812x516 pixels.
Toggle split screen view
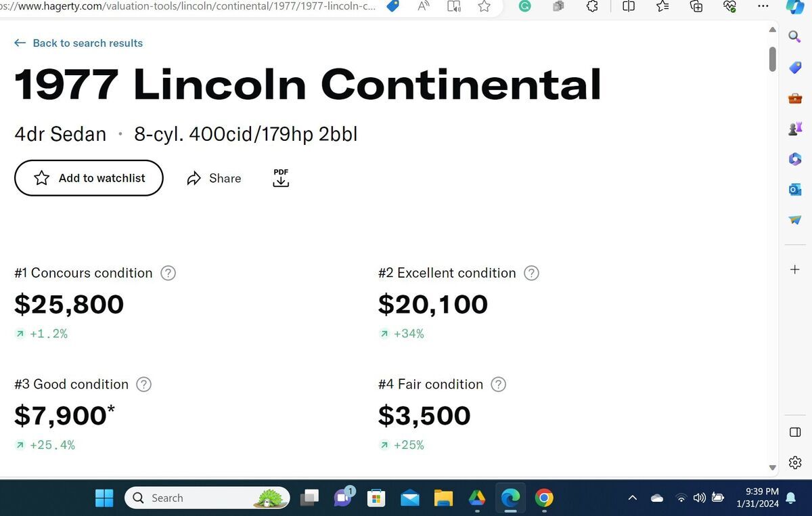click(629, 7)
